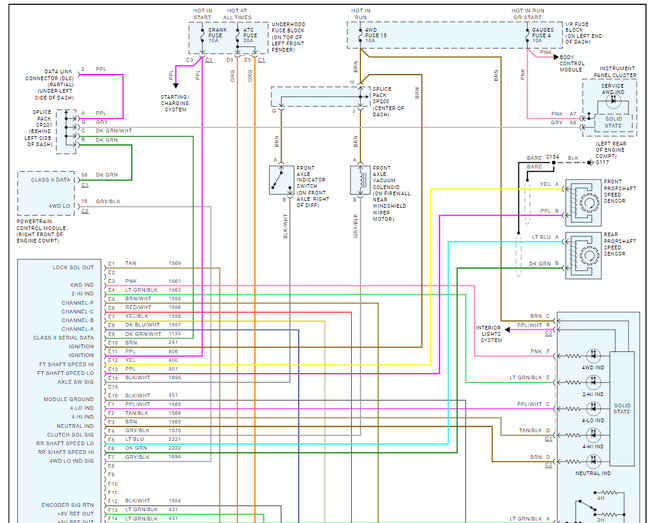Click the HOT AT ALL TIMES header

pyautogui.click(x=237, y=14)
